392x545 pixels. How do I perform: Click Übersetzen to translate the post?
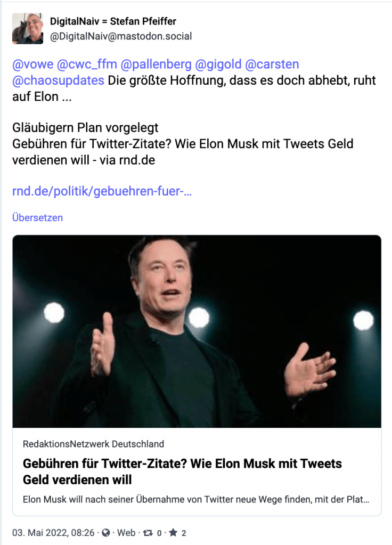(37, 217)
